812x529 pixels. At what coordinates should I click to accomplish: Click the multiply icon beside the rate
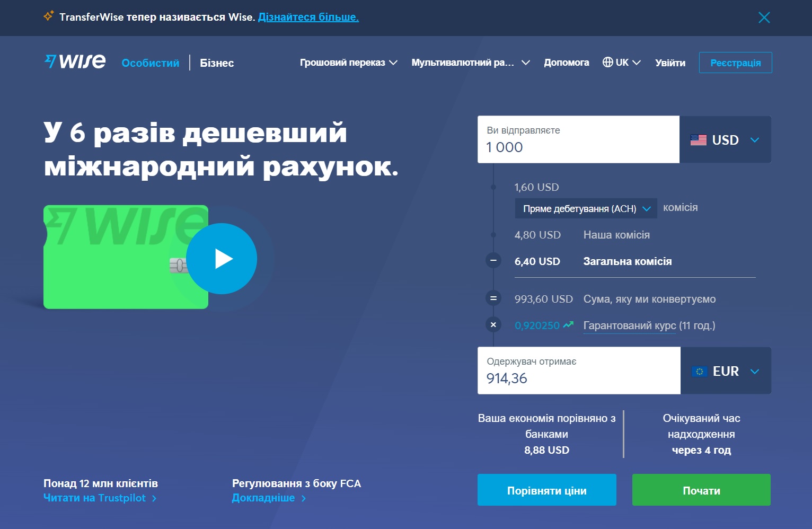pyautogui.click(x=493, y=324)
